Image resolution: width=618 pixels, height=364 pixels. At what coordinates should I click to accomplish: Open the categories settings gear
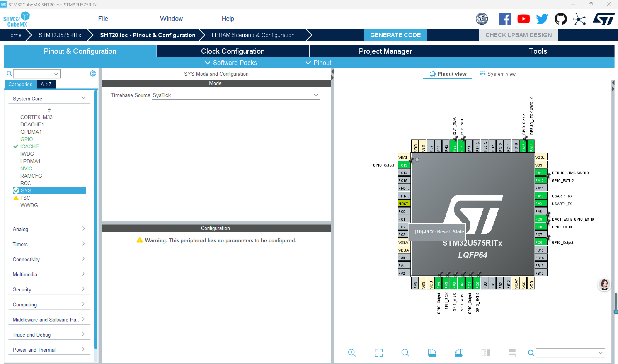93,73
